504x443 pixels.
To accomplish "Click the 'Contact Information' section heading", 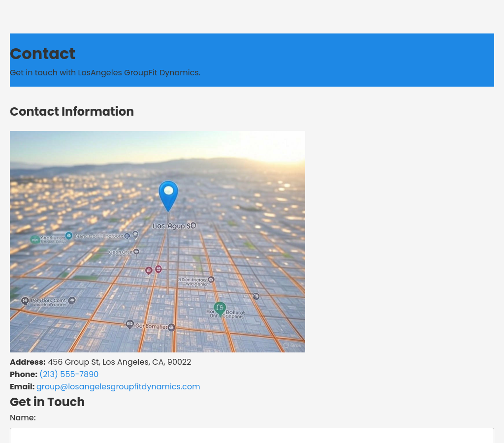I will point(72,112).
